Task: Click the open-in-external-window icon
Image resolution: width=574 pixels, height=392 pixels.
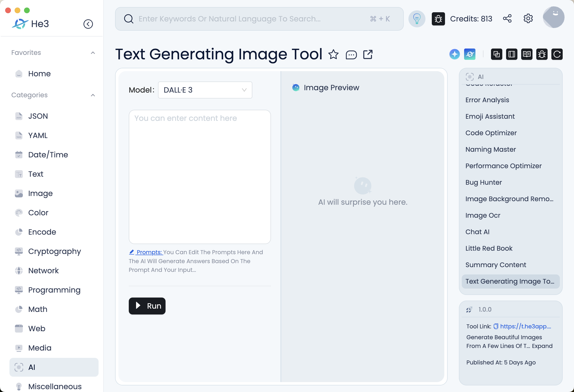Action: (x=368, y=54)
